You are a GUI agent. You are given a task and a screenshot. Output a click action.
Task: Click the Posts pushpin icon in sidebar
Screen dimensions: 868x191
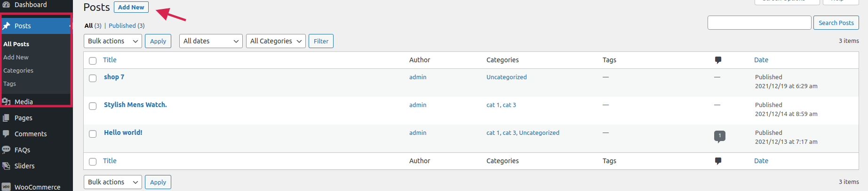[x=7, y=26]
